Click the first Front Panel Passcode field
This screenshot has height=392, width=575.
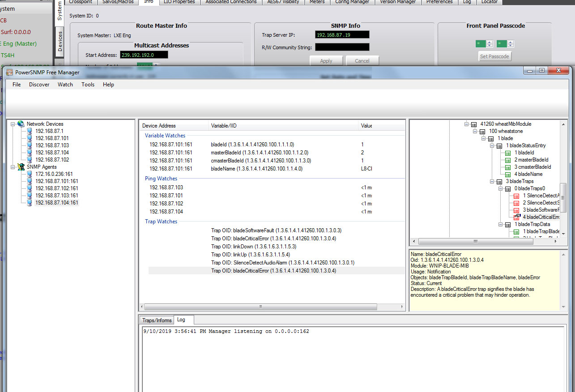481,44
